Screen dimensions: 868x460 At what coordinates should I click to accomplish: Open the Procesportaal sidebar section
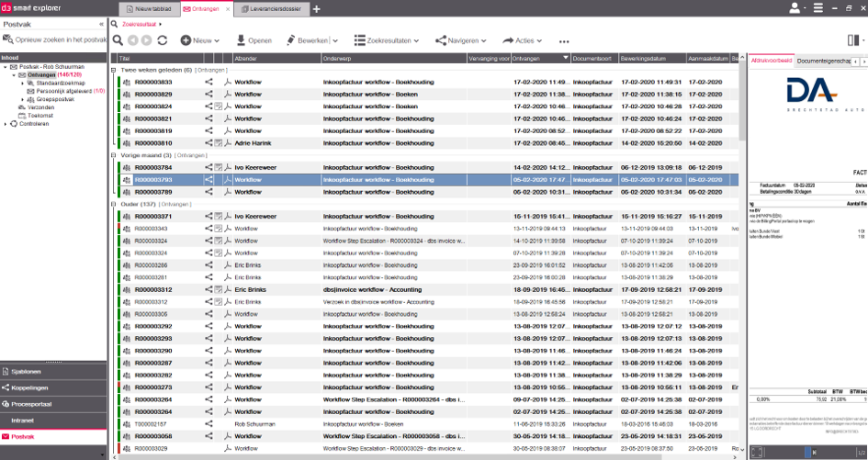point(53,404)
